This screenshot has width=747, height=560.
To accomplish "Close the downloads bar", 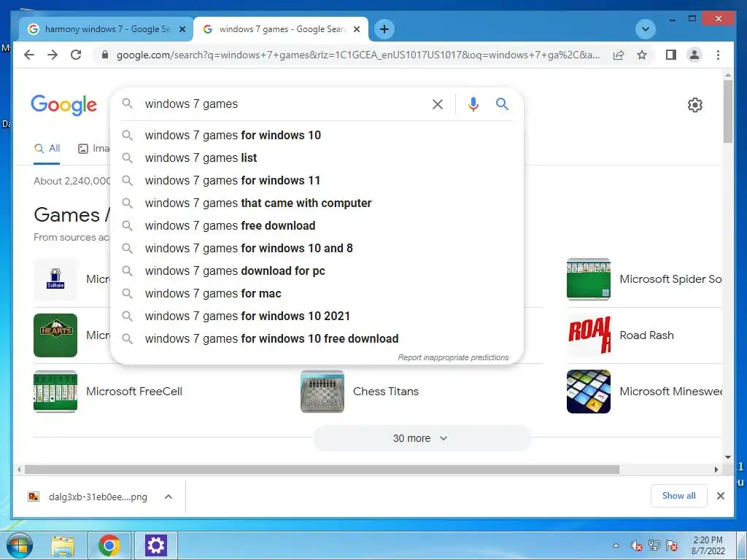I will tap(720, 496).
